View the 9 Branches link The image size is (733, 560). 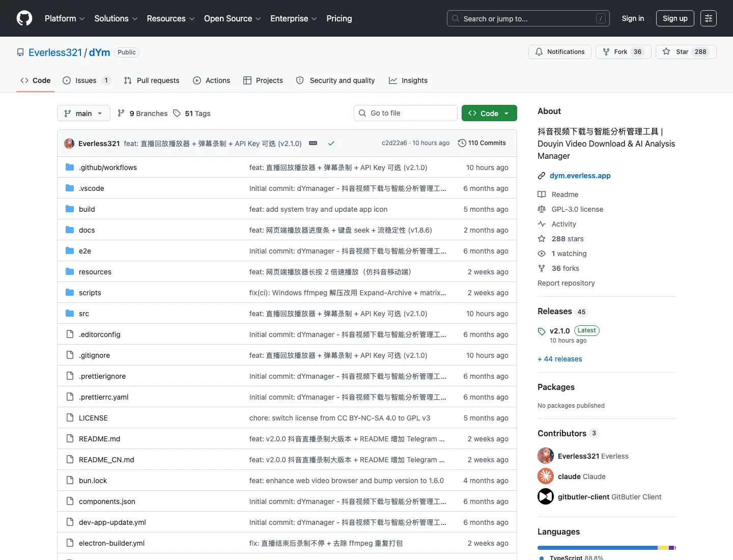[143, 114]
